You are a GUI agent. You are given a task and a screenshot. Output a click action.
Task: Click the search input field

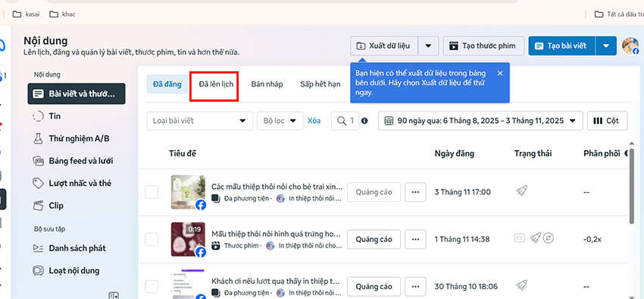pos(345,121)
